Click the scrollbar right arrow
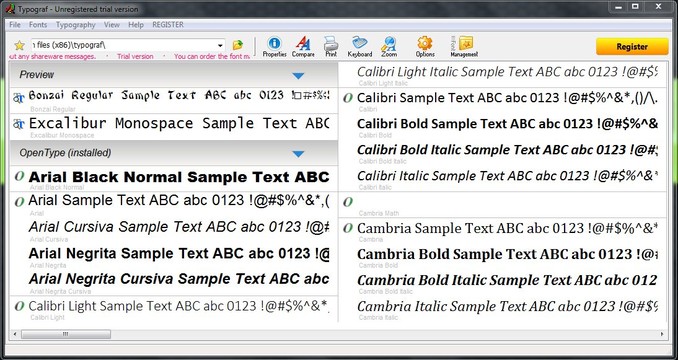The image size is (678, 360). [662, 334]
